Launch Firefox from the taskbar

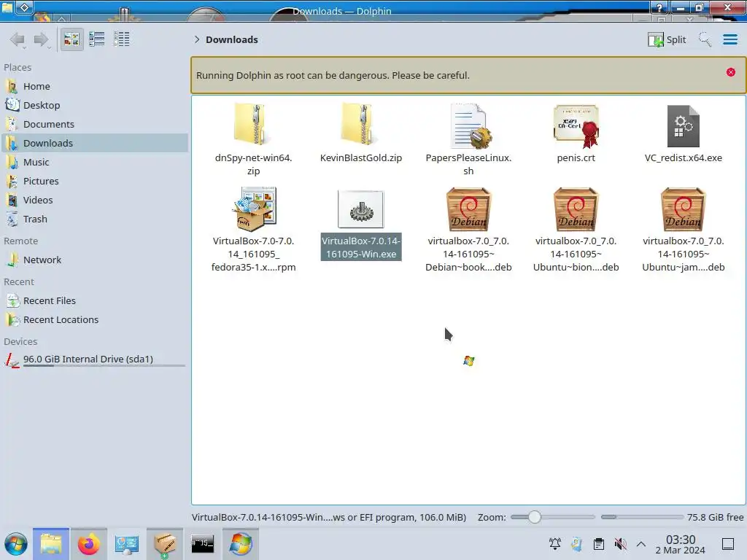[x=88, y=544]
